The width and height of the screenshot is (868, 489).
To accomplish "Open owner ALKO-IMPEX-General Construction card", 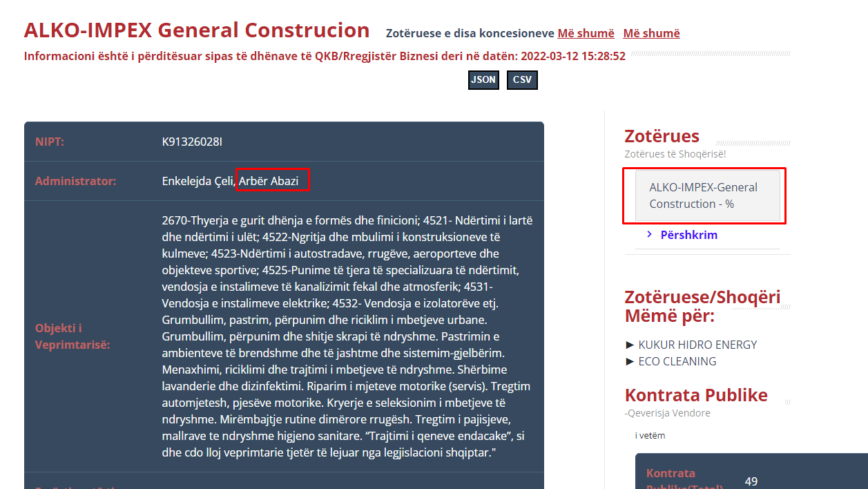I will click(708, 195).
